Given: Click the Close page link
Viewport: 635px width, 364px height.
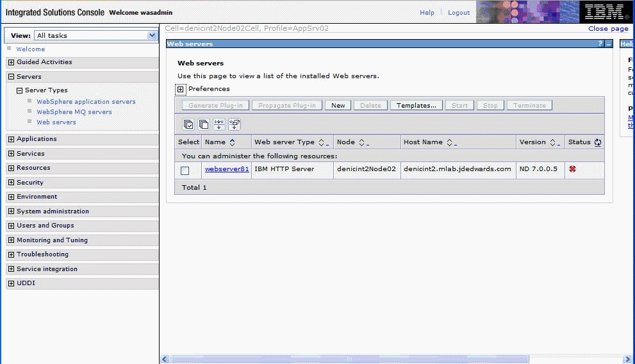Looking at the screenshot, I should pos(608,28).
